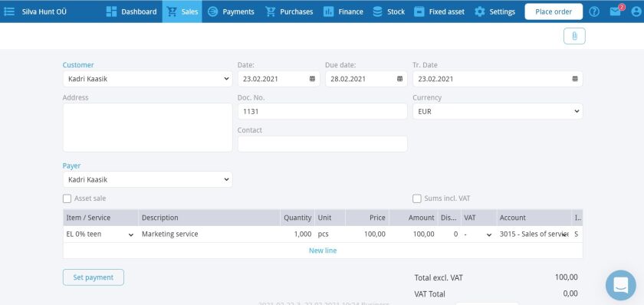Open calendar picker for Due date field

pyautogui.click(x=399, y=79)
